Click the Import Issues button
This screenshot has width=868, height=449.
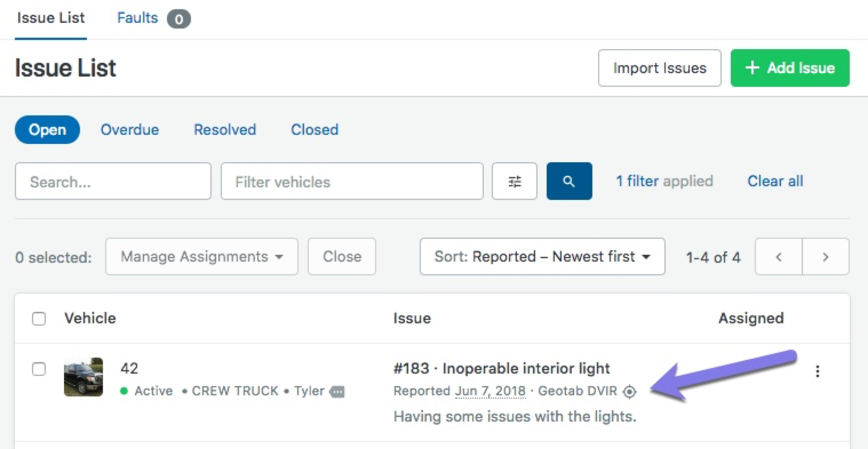[659, 68]
